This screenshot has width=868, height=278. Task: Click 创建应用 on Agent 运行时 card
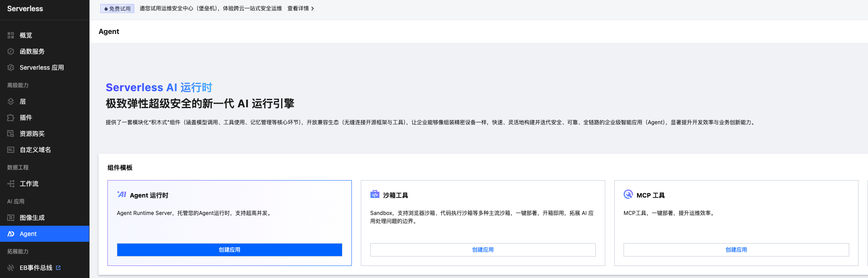[230, 250]
